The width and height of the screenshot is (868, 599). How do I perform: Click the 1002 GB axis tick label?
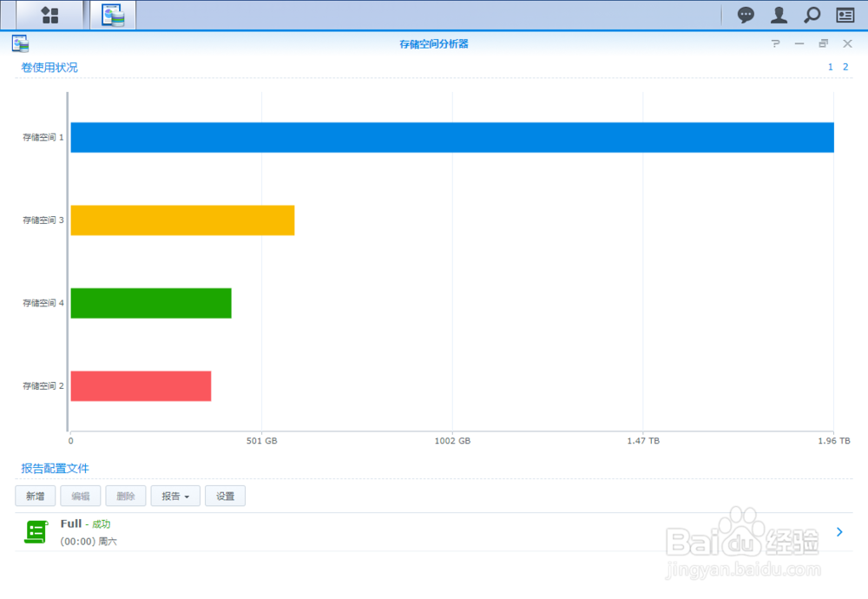(452, 441)
